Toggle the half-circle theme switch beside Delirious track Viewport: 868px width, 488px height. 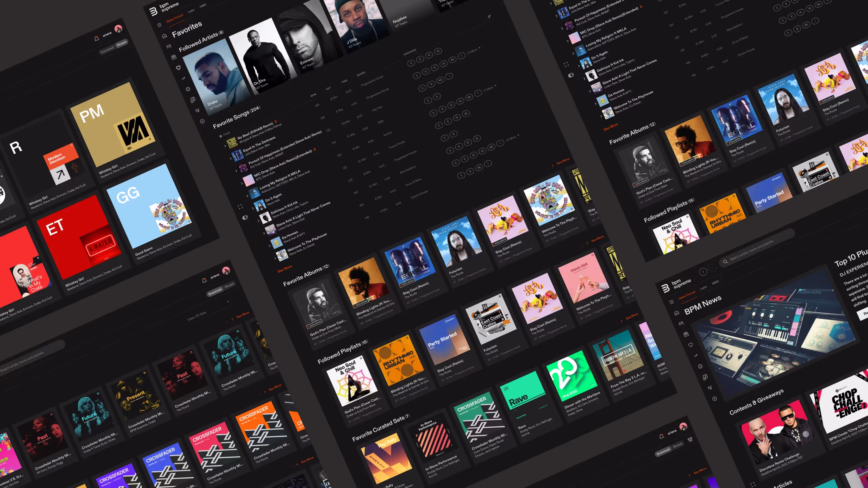tap(245, 217)
